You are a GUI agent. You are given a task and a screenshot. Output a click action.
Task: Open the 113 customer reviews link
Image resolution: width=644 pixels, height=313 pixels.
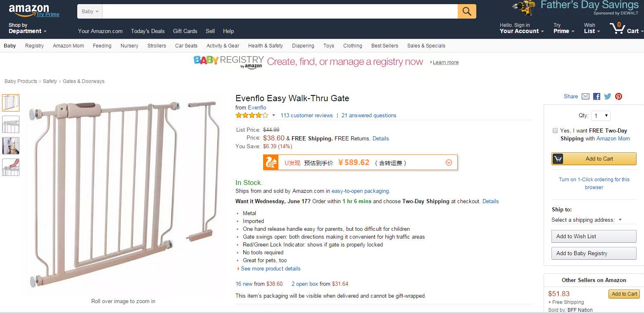(x=307, y=116)
